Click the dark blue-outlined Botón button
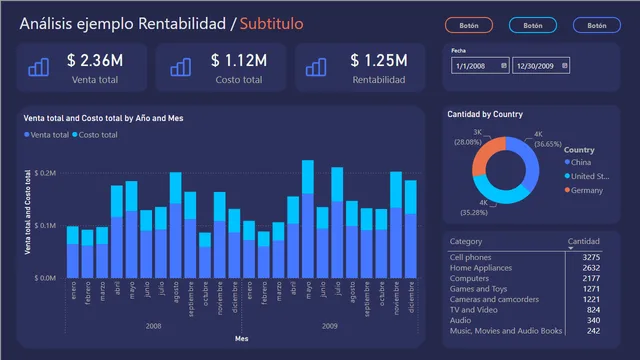Viewport: 640px width, 360px height. [x=597, y=25]
